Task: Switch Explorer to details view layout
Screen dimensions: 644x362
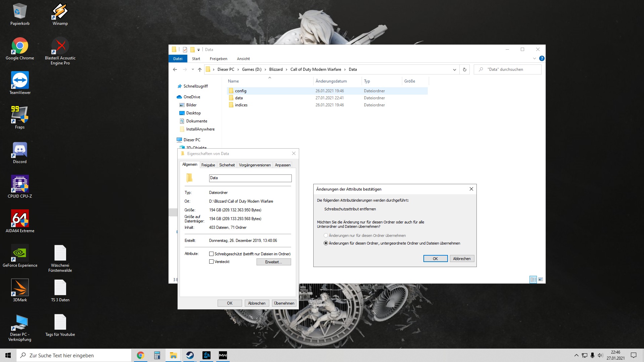Action: click(533, 279)
